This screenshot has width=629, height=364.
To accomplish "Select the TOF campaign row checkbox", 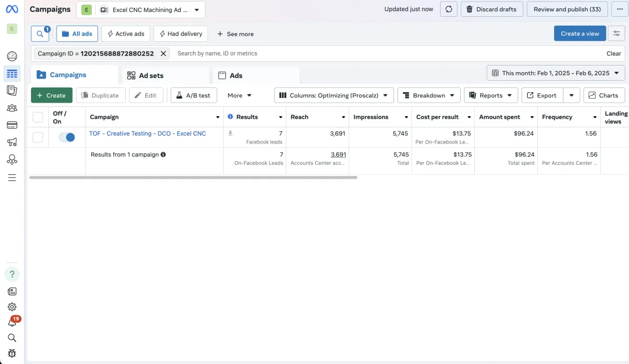I will [x=38, y=137].
